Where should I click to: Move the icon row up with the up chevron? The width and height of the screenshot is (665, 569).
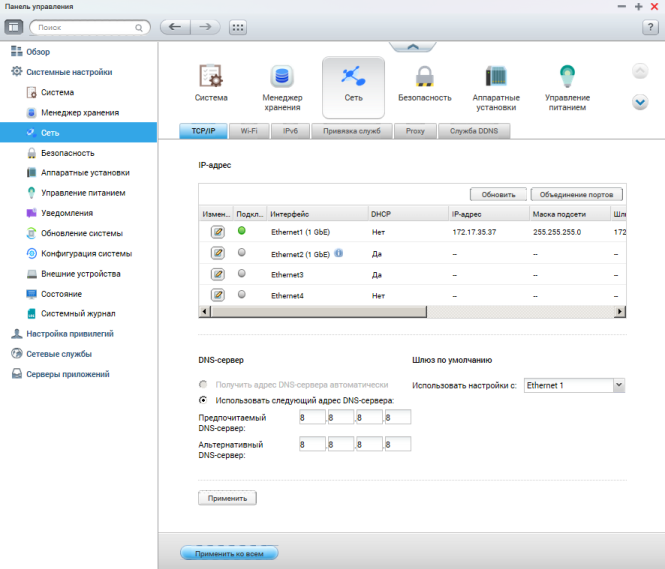(x=640, y=71)
